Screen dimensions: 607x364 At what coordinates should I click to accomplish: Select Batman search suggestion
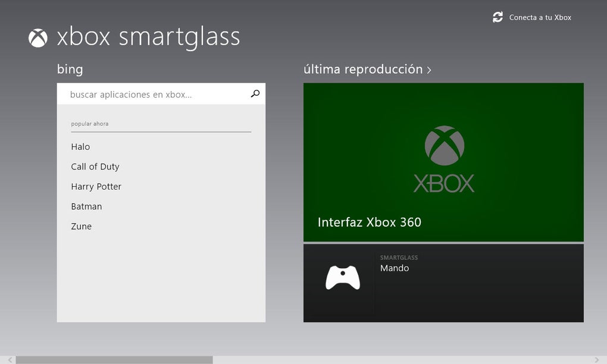[86, 206]
